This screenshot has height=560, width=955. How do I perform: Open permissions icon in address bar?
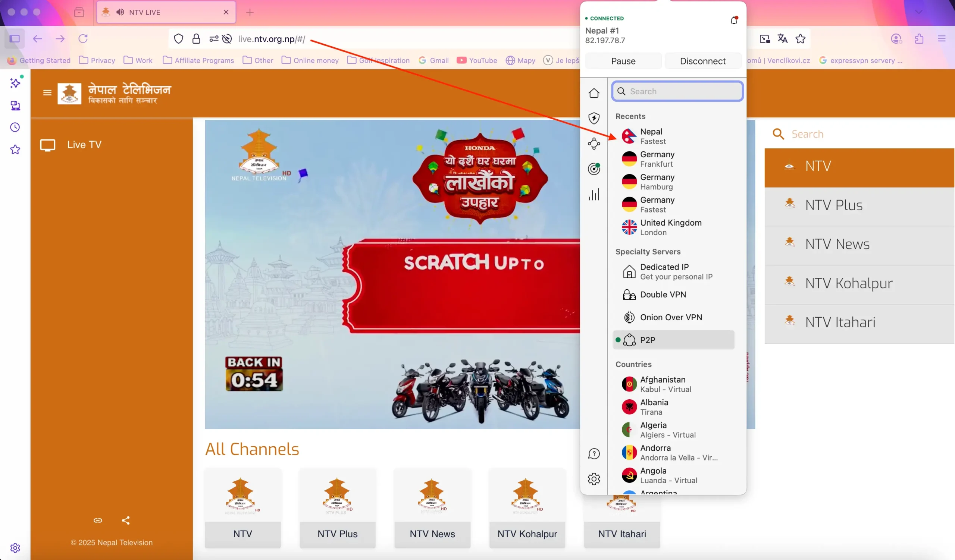click(214, 39)
